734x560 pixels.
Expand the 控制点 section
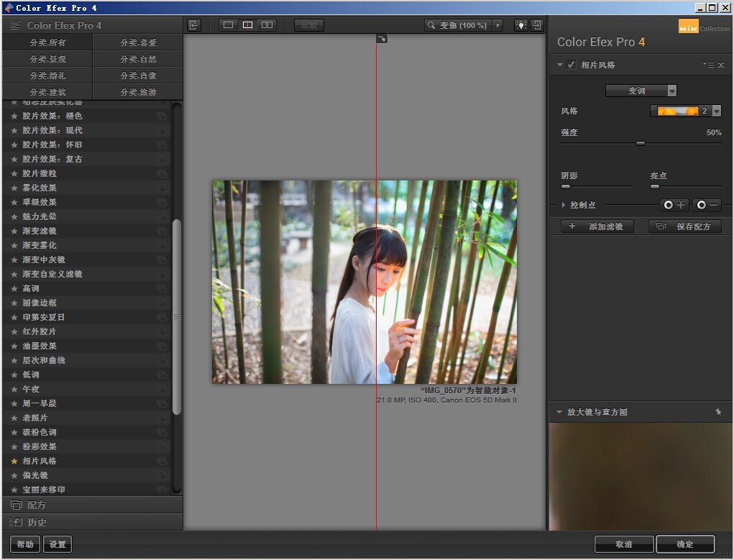tap(563, 205)
